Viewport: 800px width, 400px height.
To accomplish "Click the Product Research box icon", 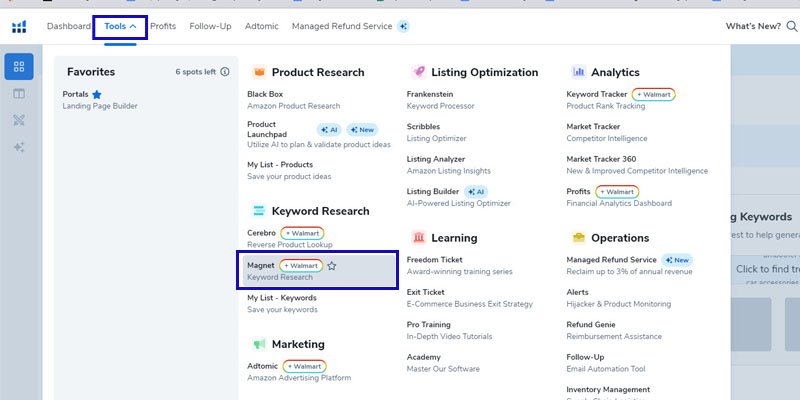I will click(x=259, y=72).
